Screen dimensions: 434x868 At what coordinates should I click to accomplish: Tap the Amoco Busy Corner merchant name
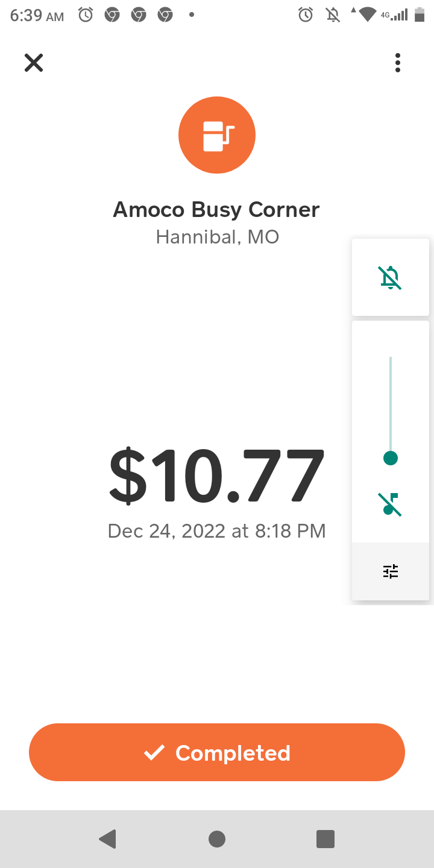216,210
